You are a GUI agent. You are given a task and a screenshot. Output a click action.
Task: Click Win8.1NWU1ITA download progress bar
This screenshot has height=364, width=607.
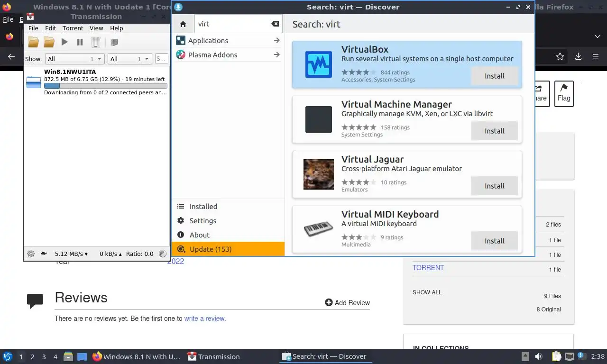click(105, 86)
